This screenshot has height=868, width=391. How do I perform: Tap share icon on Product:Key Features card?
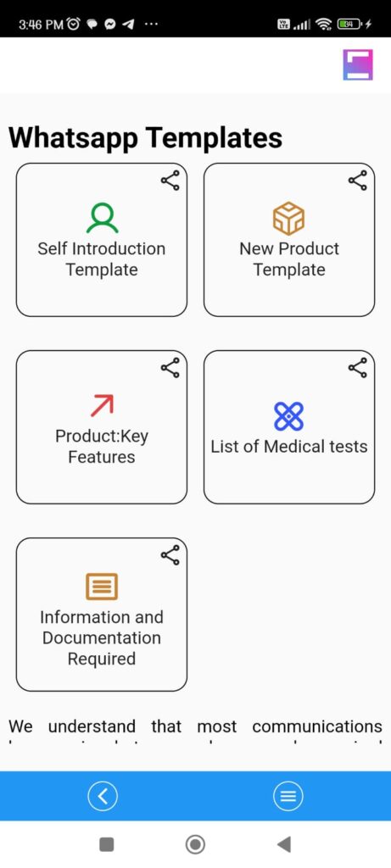tap(170, 368)
